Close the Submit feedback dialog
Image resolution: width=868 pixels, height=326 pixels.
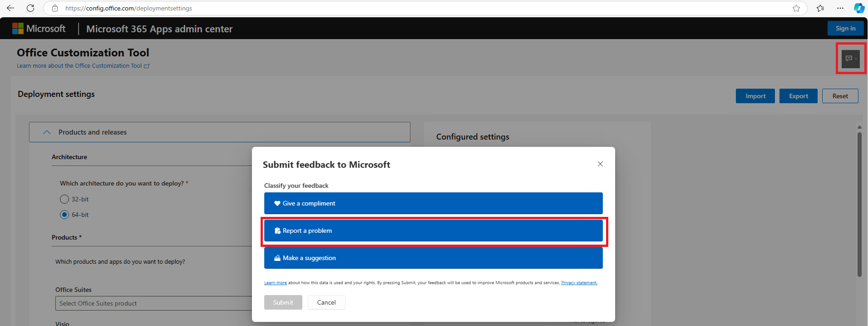pyautogui.click(x=600, y=164)
